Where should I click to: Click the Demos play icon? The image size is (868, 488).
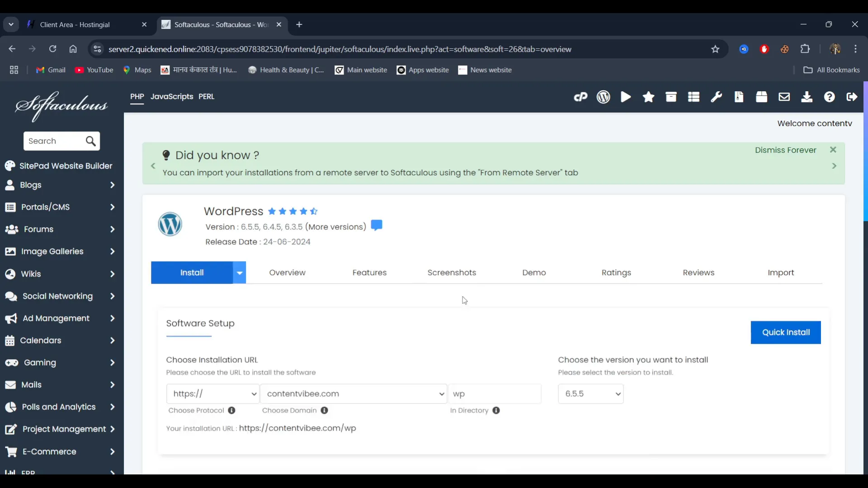626,97
